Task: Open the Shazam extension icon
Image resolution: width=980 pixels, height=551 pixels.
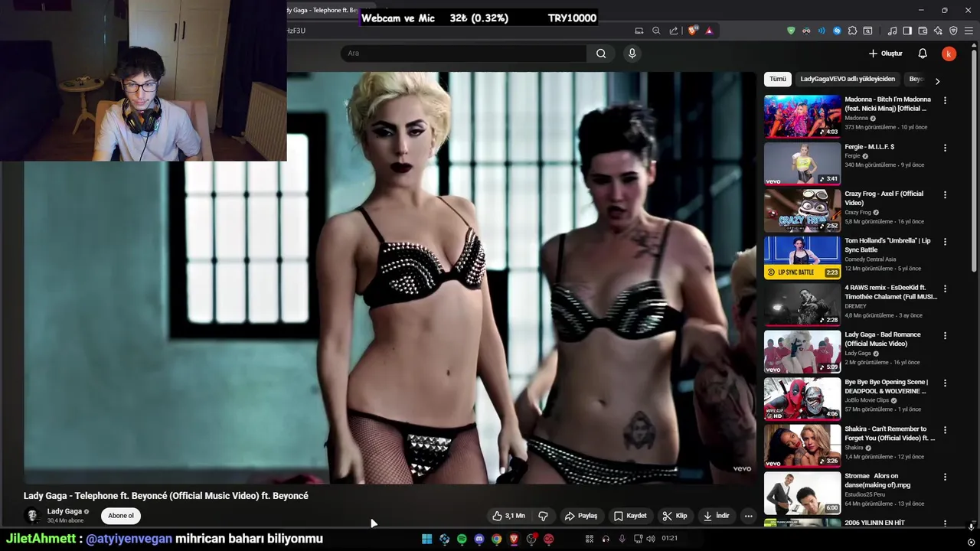Action: (837, 31)
